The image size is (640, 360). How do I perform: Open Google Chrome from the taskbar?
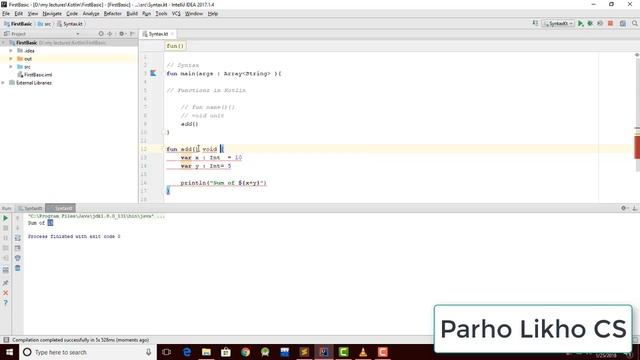tap(245, 352)
